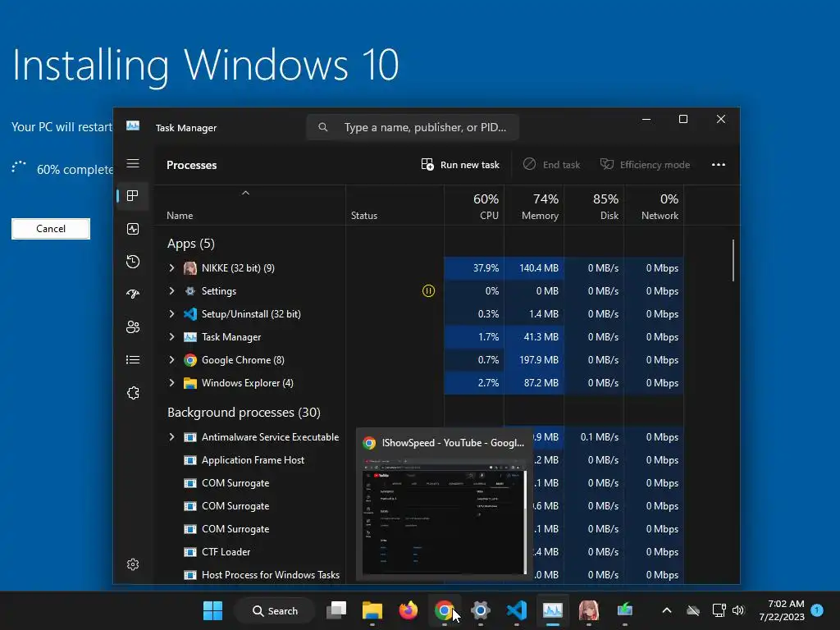This screenshot has width=840, height=630.
Task: Cancel the Windows 10 installation
Action: 51,229
